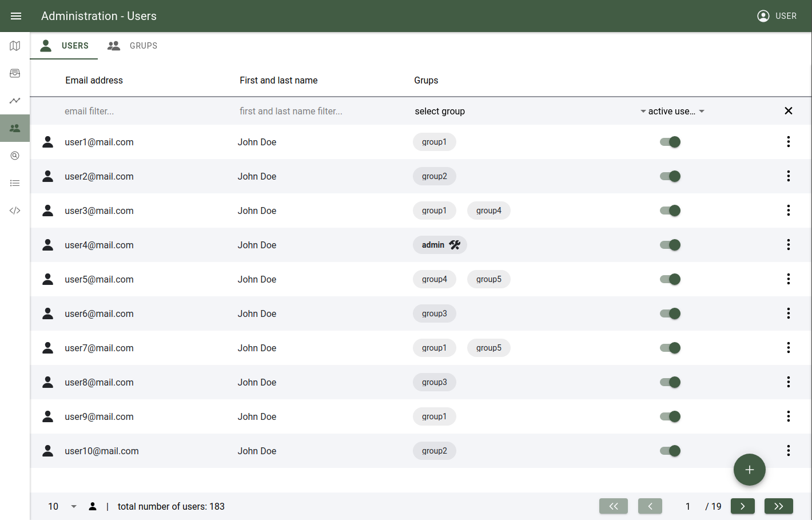Screen dimensions: 812x520
Task: Select the users administration sidebar icon
Action: (15, 128)
